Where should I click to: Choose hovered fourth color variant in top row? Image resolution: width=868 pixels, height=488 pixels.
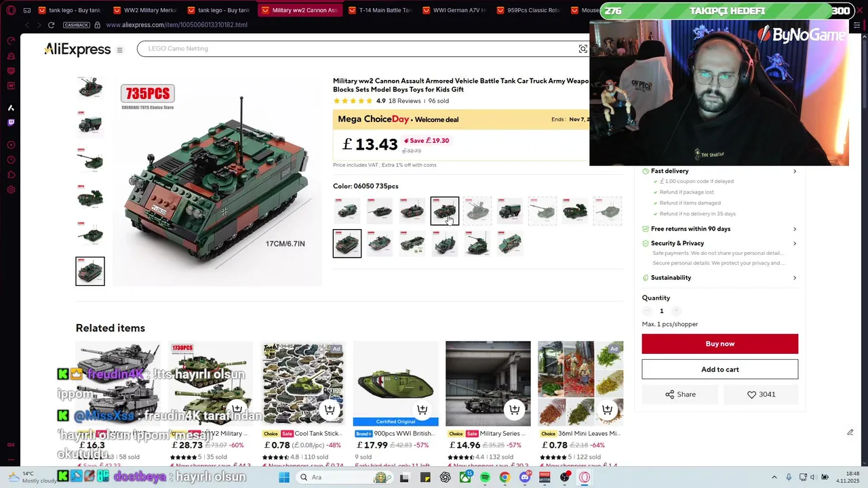(x=445, y=211)
